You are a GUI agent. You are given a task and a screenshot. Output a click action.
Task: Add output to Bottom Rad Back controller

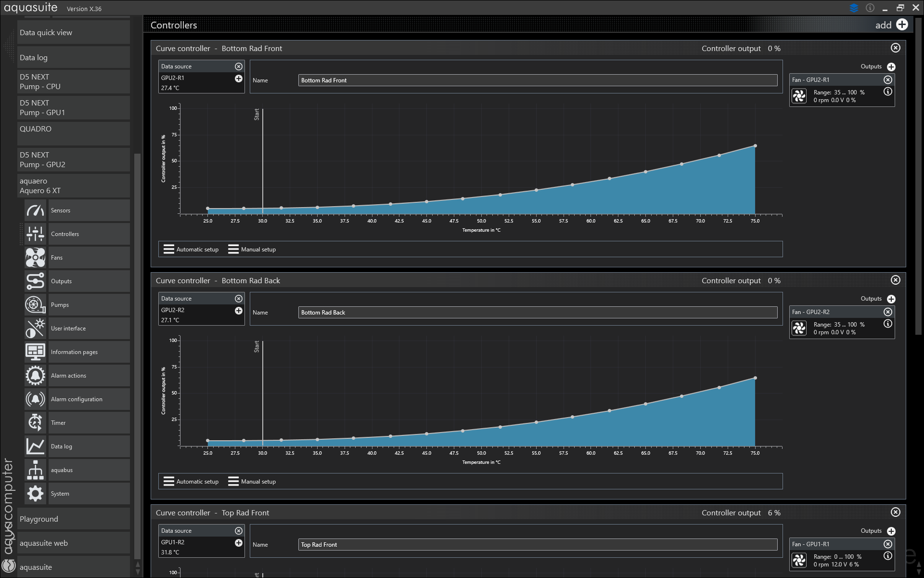click(891, 299)
